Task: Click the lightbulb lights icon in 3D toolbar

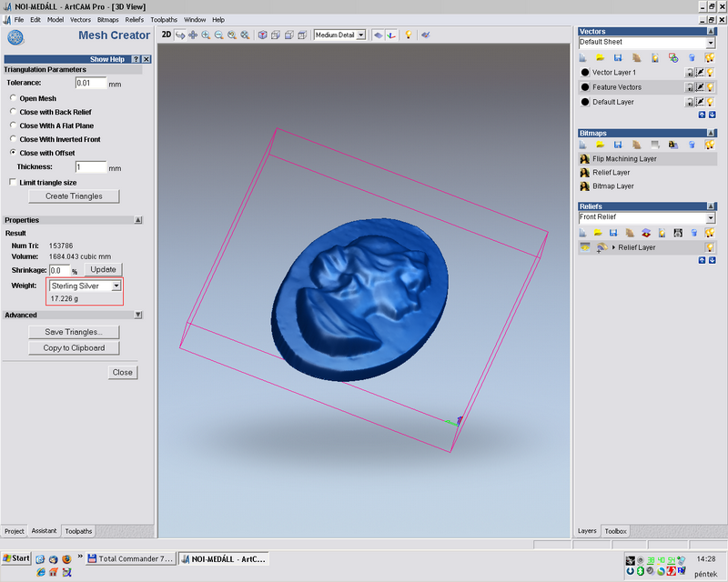Action: point(409,35)
